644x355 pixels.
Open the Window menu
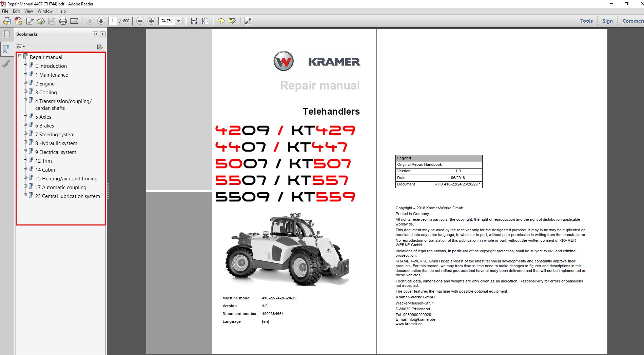coord(45,11)
